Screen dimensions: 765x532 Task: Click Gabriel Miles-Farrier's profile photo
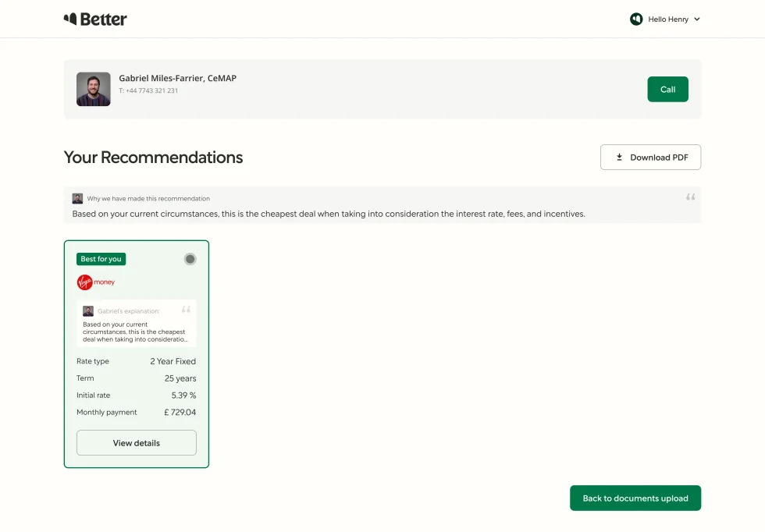click(93, 89)
